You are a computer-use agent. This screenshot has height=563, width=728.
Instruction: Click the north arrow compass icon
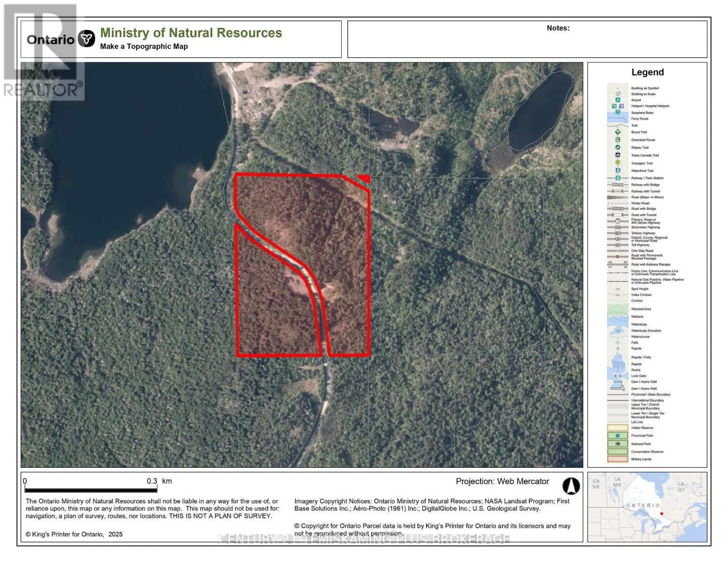[570, 486]
